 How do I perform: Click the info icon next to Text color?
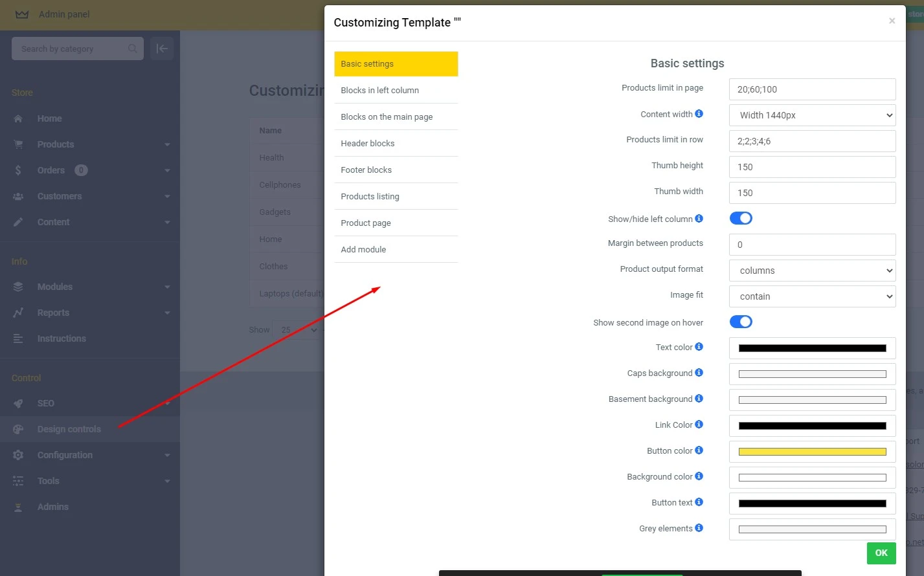[x=699, y=347]
